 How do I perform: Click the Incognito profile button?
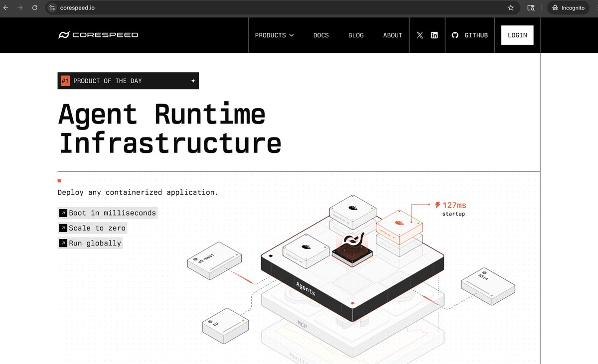(x=568, y=8)
